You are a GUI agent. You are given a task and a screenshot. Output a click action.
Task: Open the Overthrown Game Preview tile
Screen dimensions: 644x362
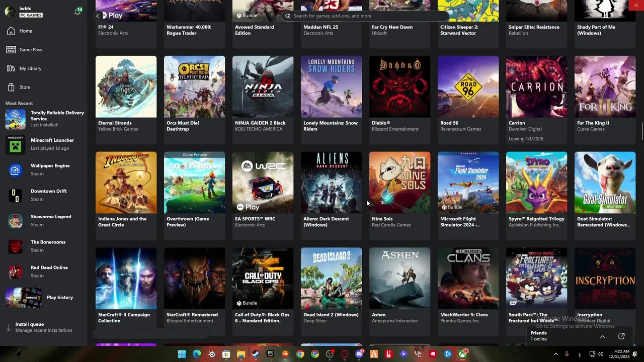(194, 195)
